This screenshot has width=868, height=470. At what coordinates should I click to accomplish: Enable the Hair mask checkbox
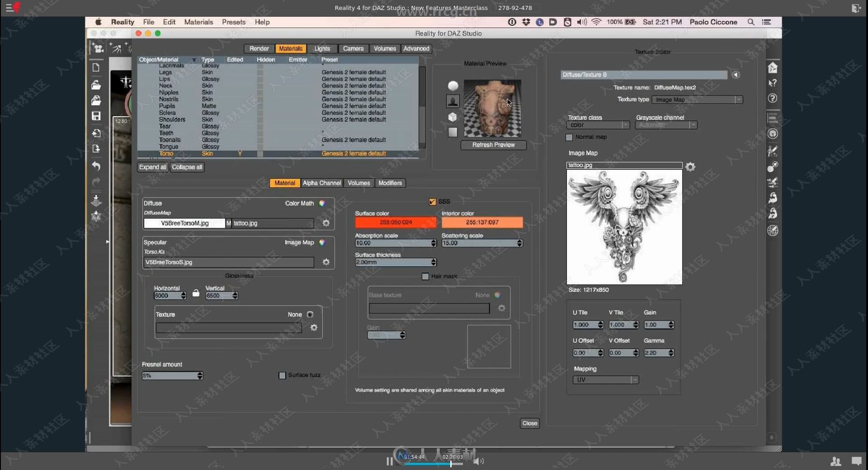click(x=425, y=276)
